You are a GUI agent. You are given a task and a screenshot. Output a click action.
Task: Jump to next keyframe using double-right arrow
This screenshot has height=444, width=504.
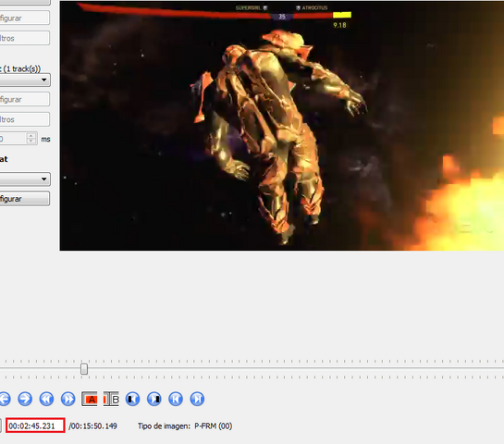click(x=68, y=399)
